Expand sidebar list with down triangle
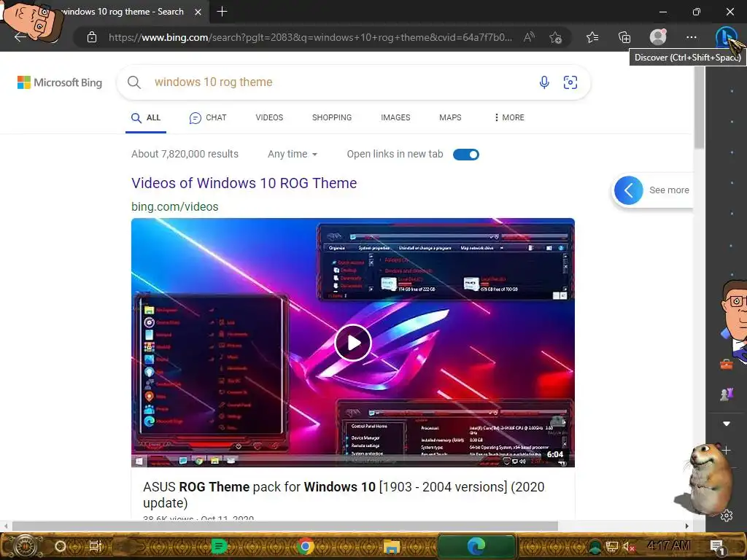This screenshot has height=560, width=747. 726,424
